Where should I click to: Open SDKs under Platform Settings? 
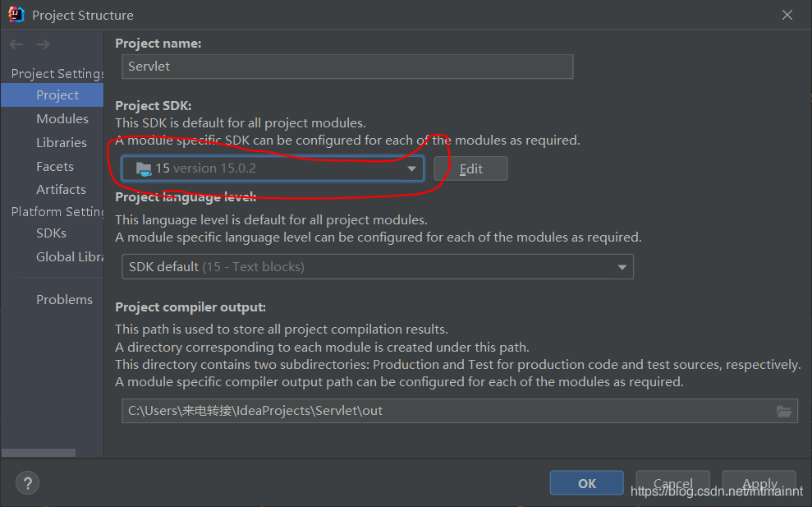[x=51, y=233]
